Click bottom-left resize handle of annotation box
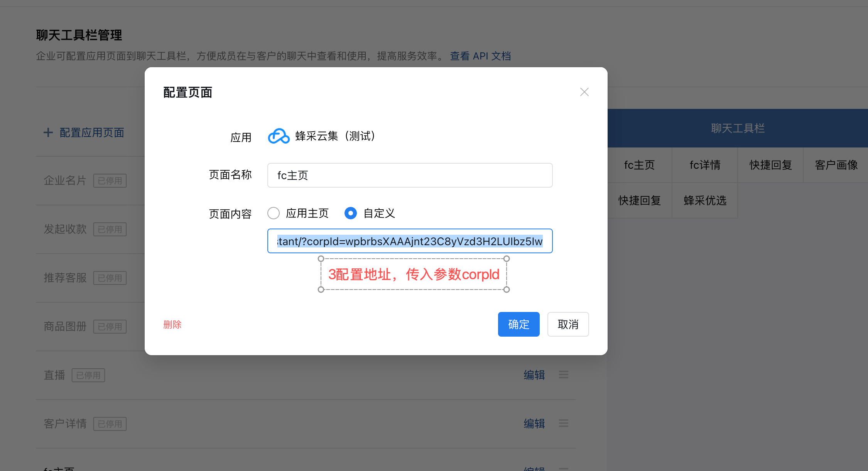 tap(321, 290)
